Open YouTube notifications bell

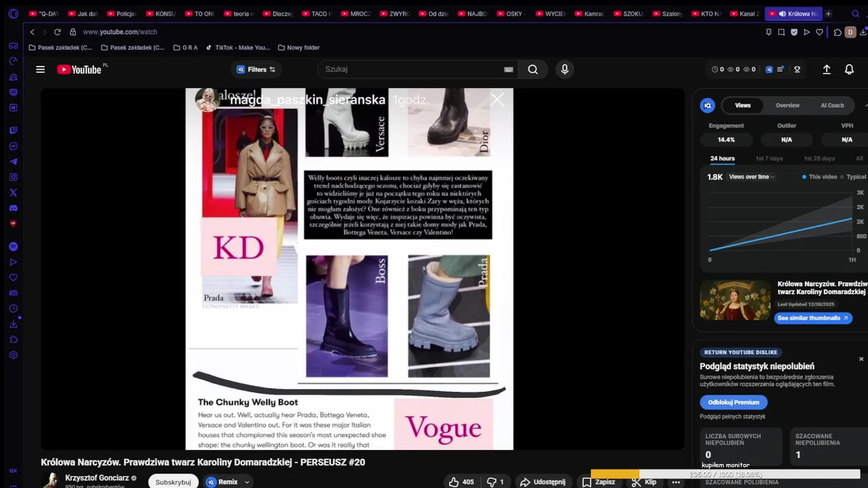point(849,69)
